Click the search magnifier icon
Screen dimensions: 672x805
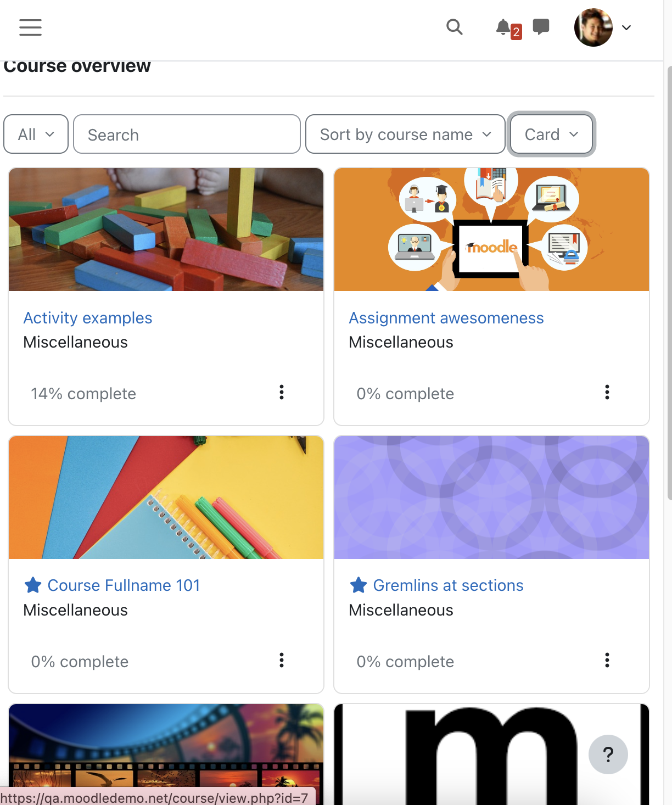[454, 27]
